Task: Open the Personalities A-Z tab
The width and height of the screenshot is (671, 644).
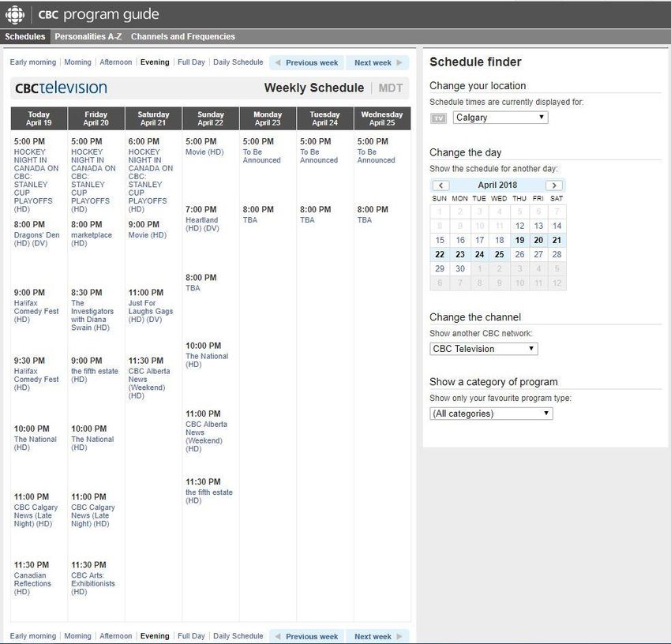Action: (88, 36)
